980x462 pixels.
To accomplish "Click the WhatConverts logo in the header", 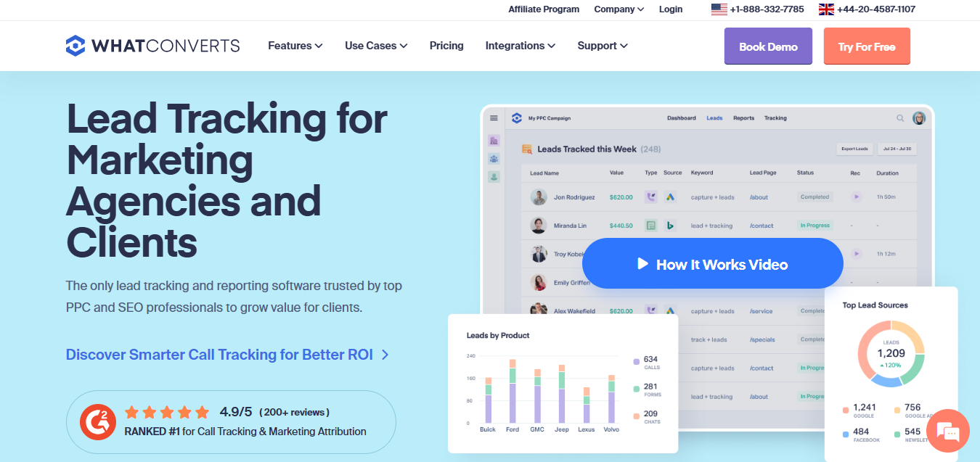I will 152,46.
